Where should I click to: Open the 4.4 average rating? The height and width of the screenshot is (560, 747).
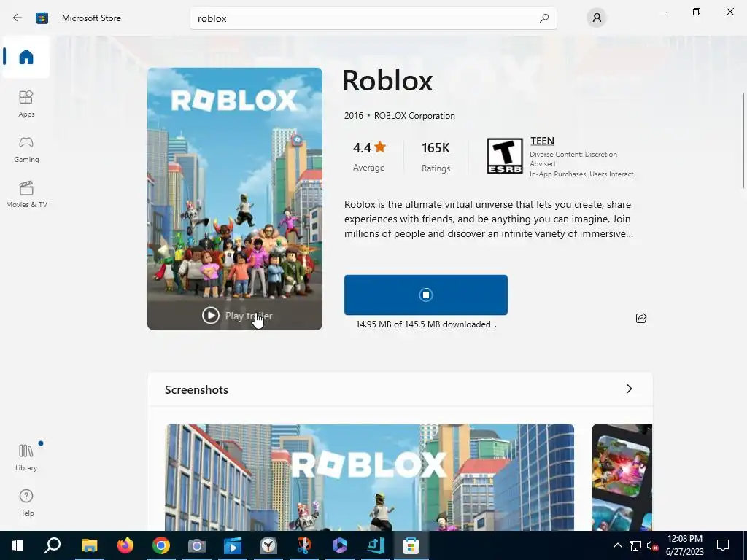tap(369, 156)
